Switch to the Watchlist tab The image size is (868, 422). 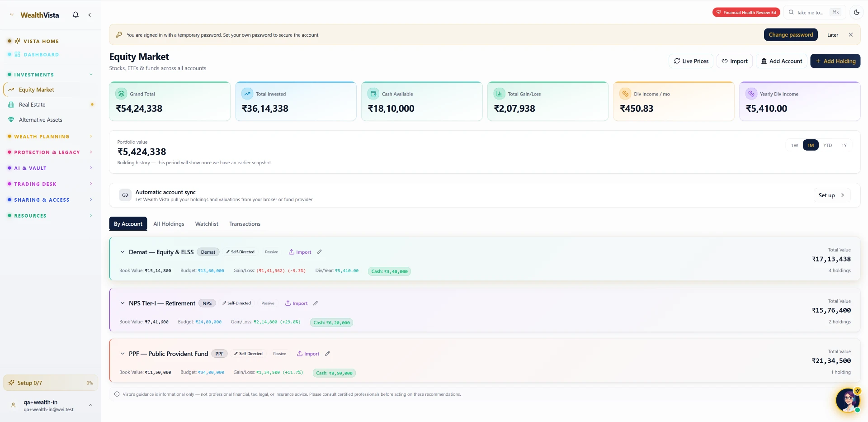[207, 224]
